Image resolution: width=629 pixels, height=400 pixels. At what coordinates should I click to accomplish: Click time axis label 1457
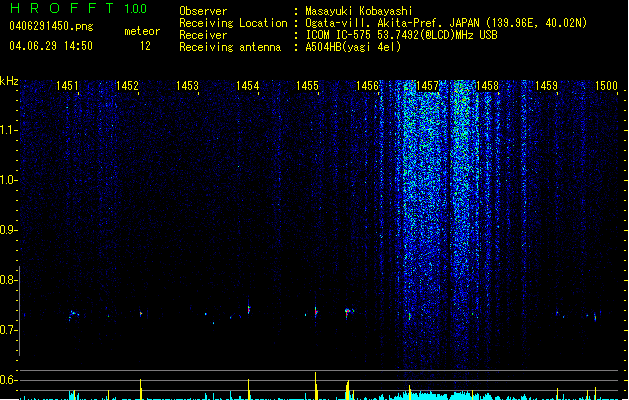coord(427,86)
